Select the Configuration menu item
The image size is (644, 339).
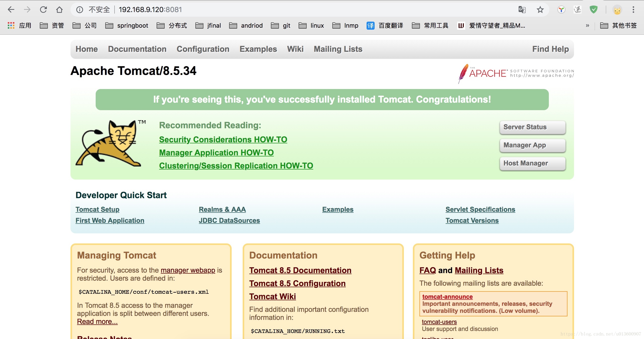coord(203,49)
